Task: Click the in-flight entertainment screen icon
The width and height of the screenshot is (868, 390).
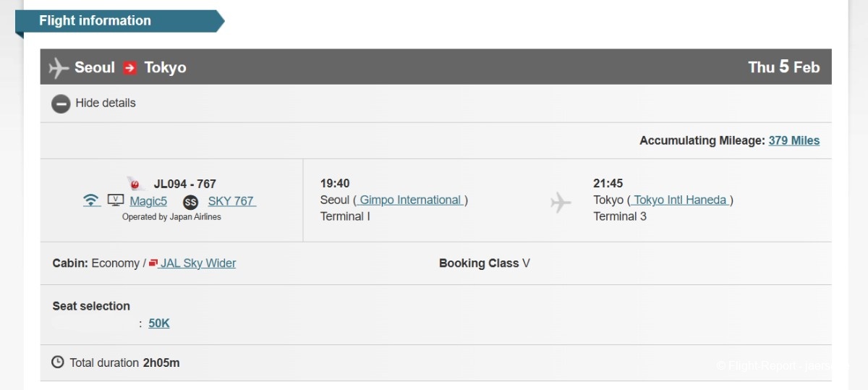Action: click(x=116, y=200)
